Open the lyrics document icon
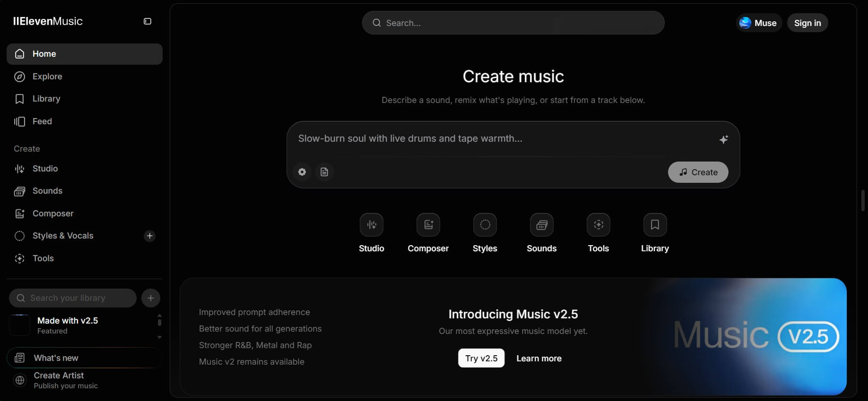 (x=324, y=172)
